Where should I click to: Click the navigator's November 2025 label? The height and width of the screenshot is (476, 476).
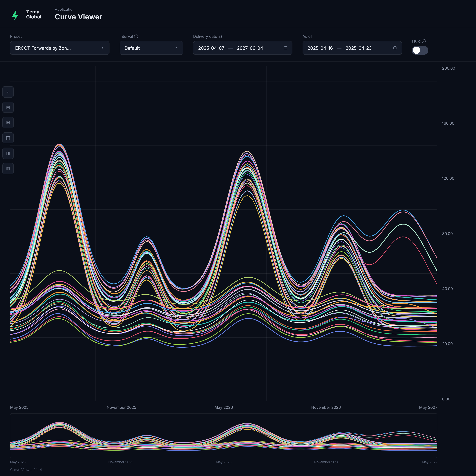[120, 462]
